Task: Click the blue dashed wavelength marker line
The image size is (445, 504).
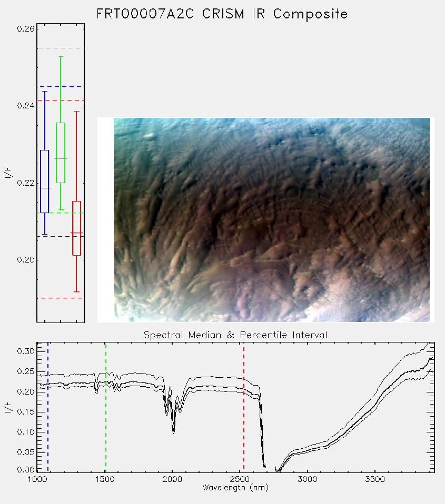Action: [x=48, y=407]
